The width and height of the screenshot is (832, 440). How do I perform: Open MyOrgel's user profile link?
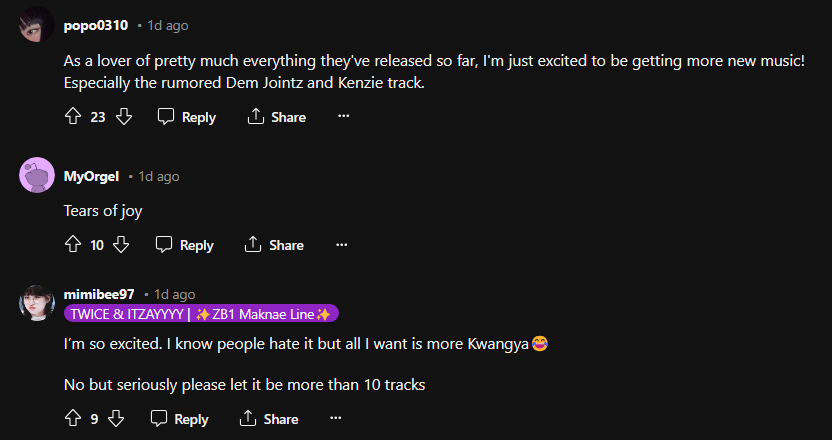click(91, 176)
